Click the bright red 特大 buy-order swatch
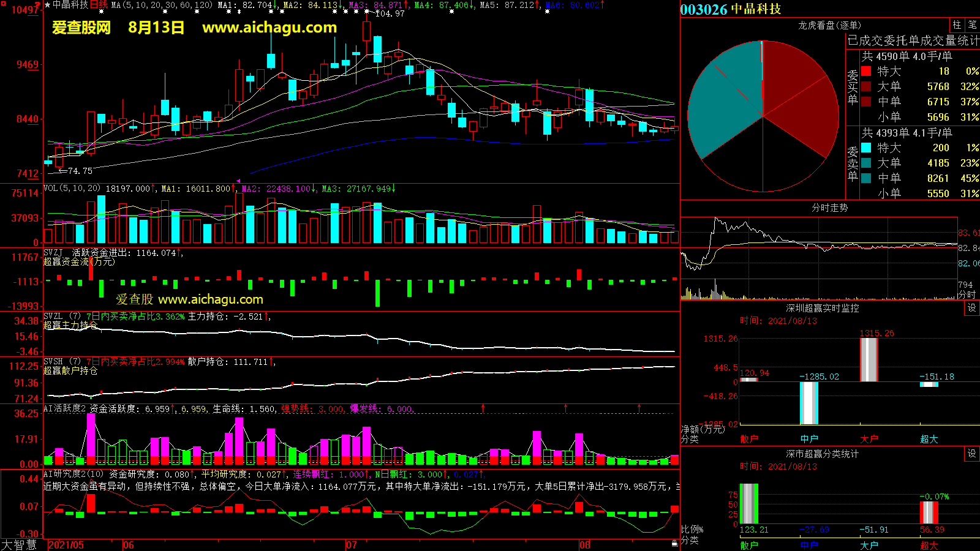The height and width of the screenshot is (551, 980). pos(866,71)
